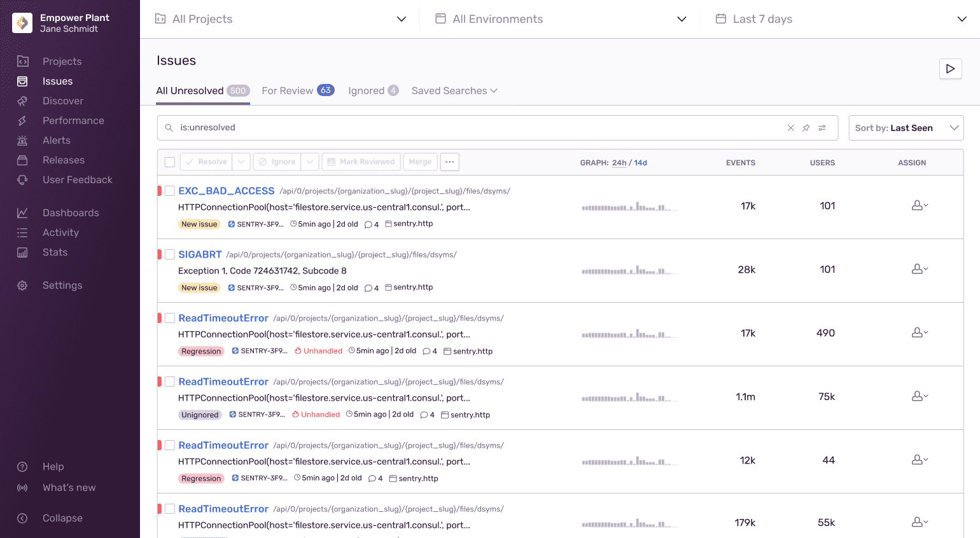Open Discover from the sidebar
This screenshot has height=538, width=980.
pos(62,101)
